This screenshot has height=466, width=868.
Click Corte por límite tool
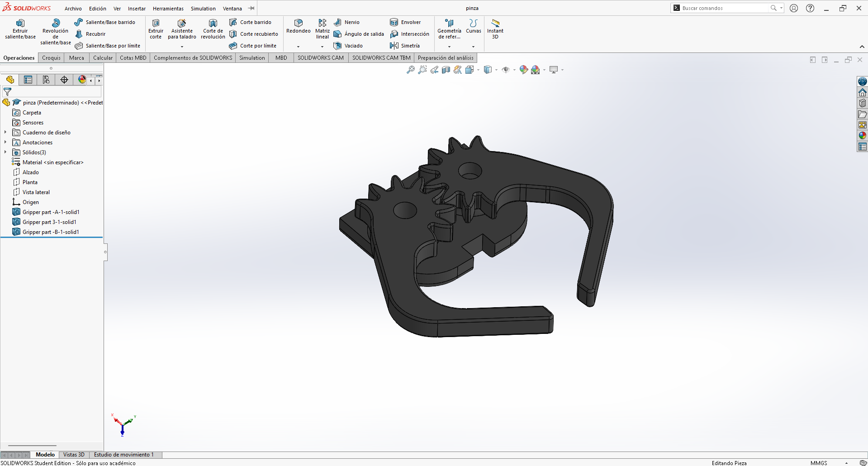tap(253, 46)
